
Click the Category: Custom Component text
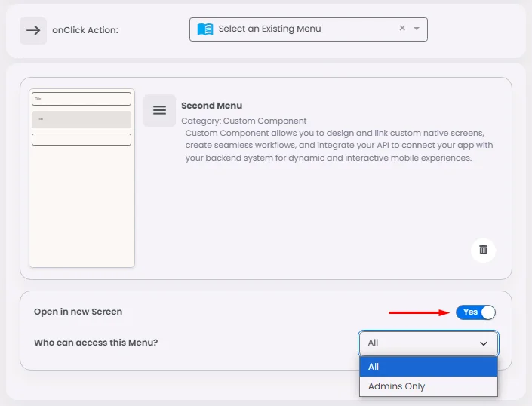(244, 121)
